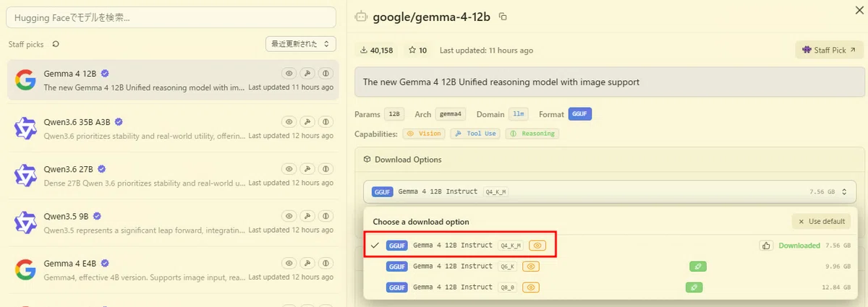Click the green icon on the Q8_0 option
The height and width of the screenshot is (307, 868).
click(x=694, y=287)
